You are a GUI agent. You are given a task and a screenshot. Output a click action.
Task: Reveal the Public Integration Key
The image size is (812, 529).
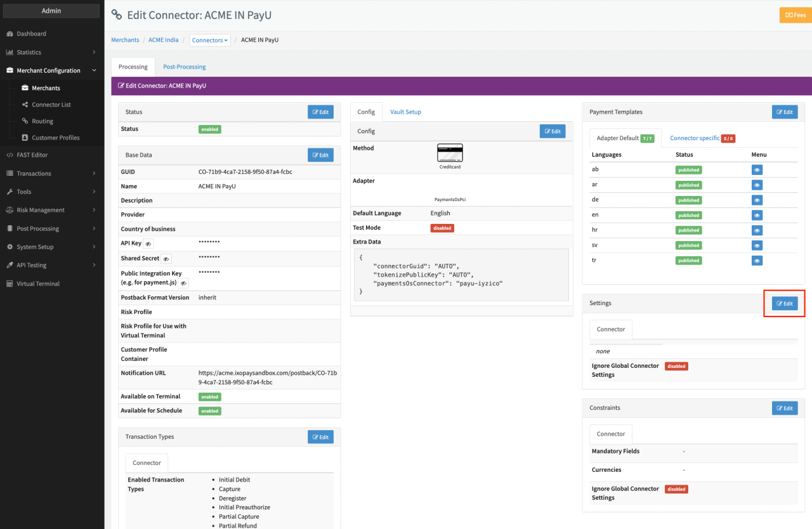[183, 283]
